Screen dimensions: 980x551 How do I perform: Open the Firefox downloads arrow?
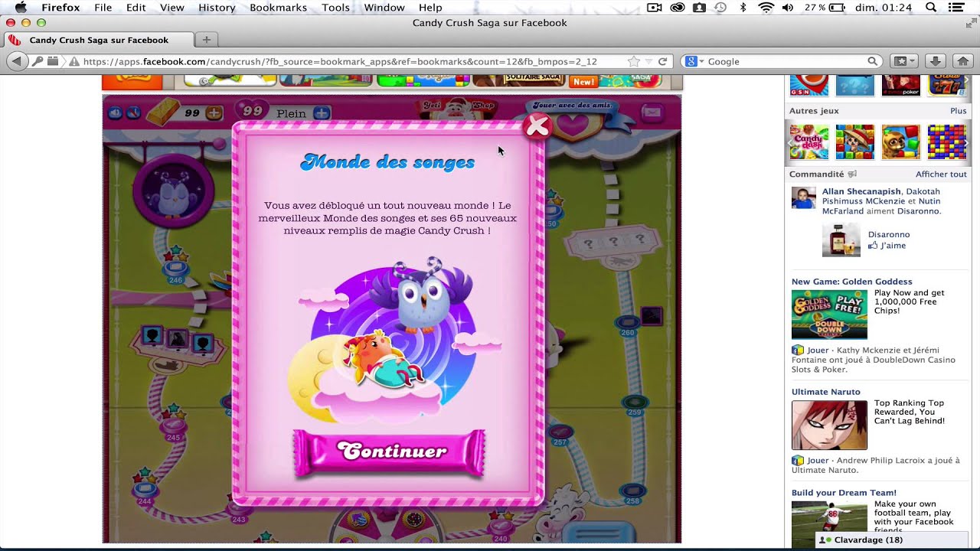coord(935,61)
